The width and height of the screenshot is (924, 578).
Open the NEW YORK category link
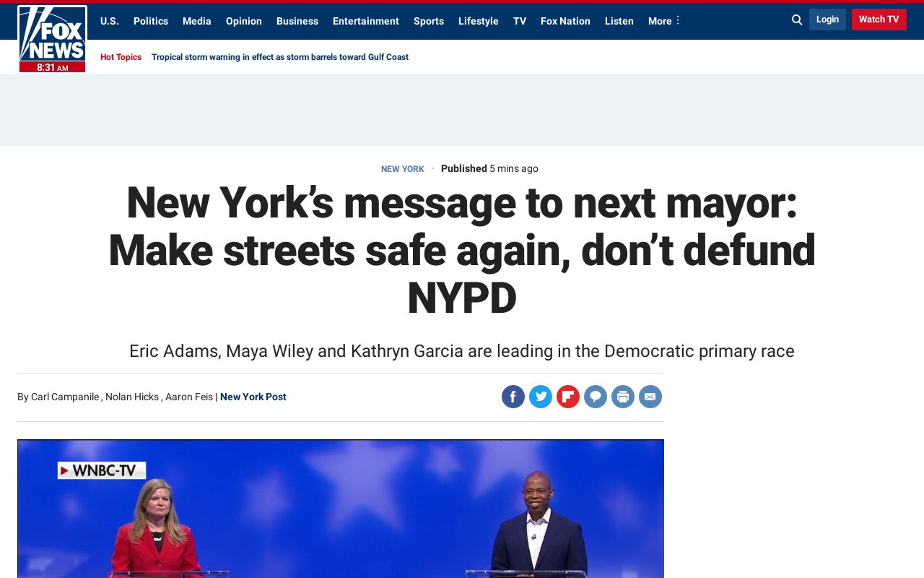(x=403, y=169)
